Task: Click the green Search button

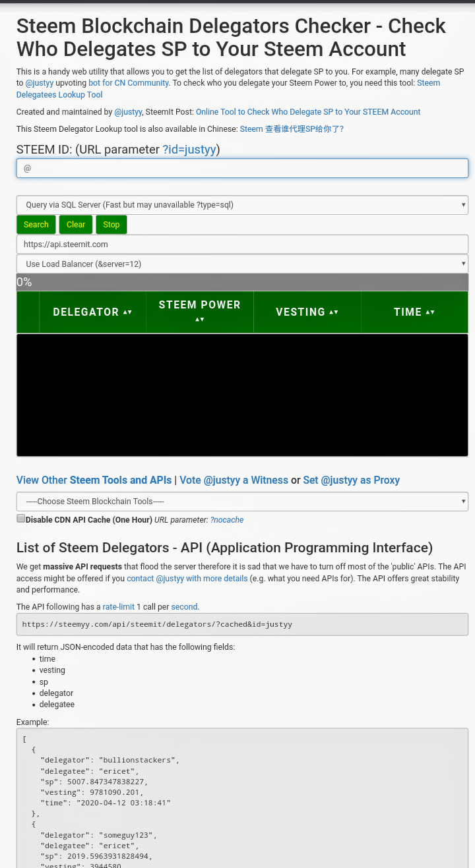Action: pos(36,225)
